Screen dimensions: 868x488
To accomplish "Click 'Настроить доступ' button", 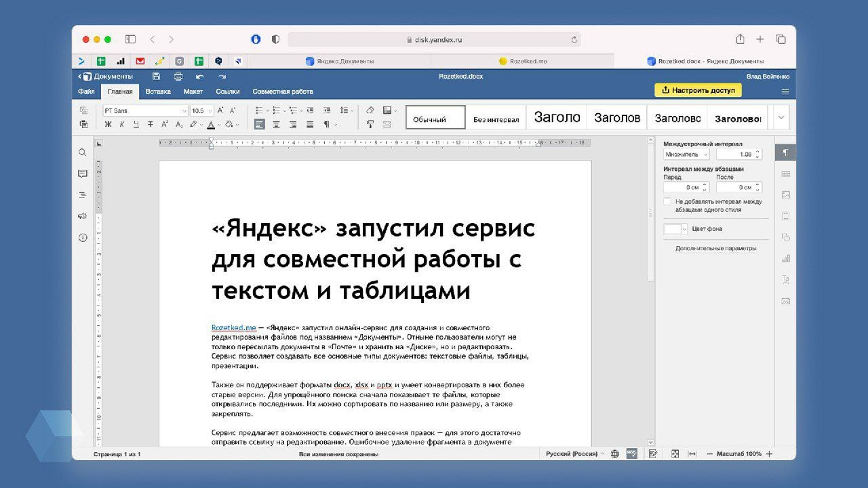I will (x=698, y=90).
